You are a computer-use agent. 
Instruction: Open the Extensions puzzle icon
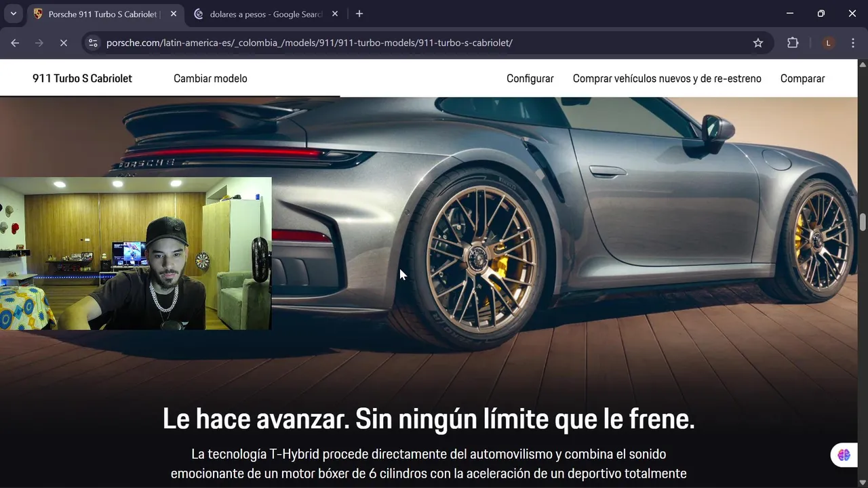coord(793,43)
